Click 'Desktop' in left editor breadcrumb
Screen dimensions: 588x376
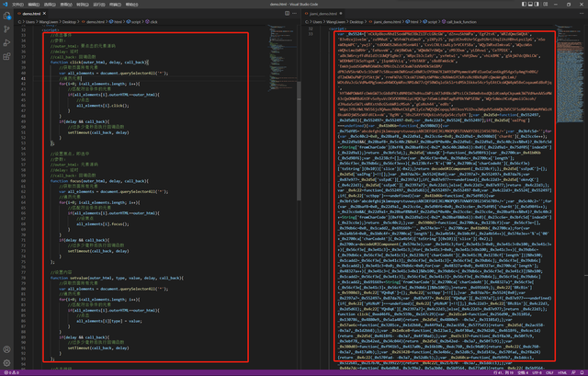tap(69, 22)
